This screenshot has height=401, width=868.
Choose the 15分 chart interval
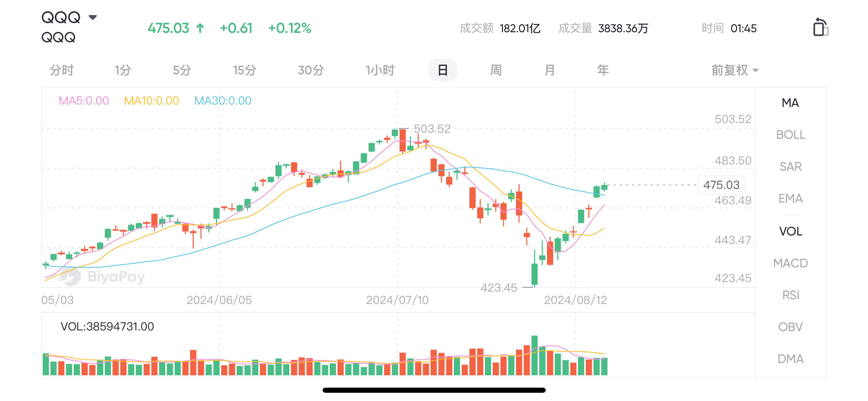[244, 70]
